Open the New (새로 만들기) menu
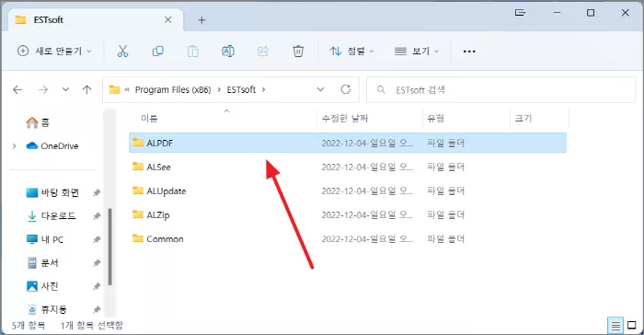The height and width of the screenshot is (335, 644). point(54,51)
